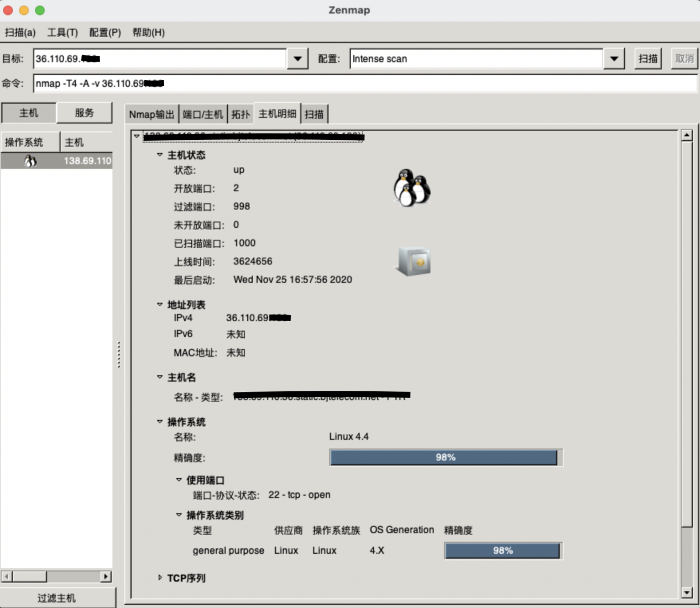Click the 过滤主机 filter hosts button

(x=57, y=598)
